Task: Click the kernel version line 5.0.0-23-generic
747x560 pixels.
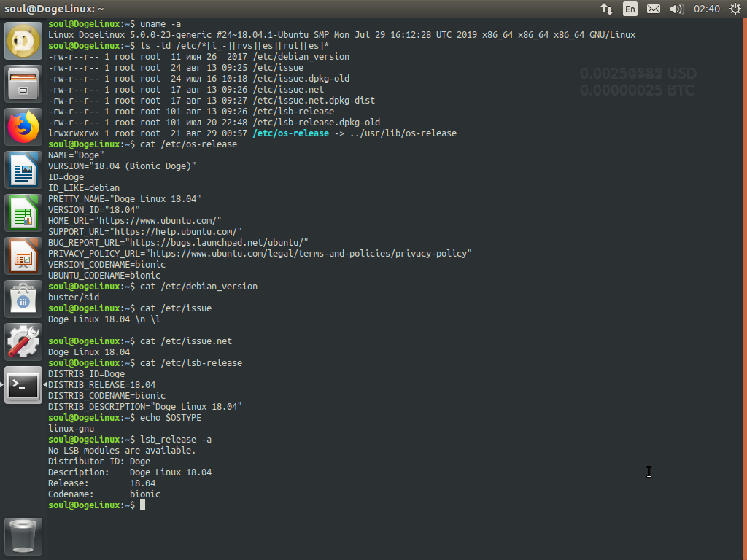Action: click(341, 35)
